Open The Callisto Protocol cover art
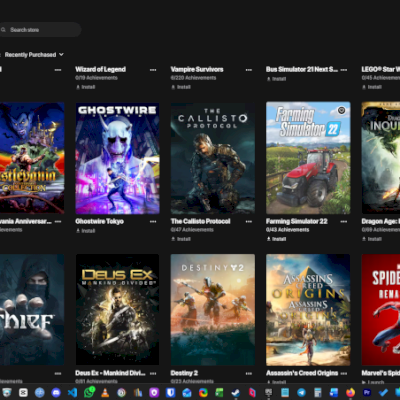400x400 pixels. (x=213, y=158)
